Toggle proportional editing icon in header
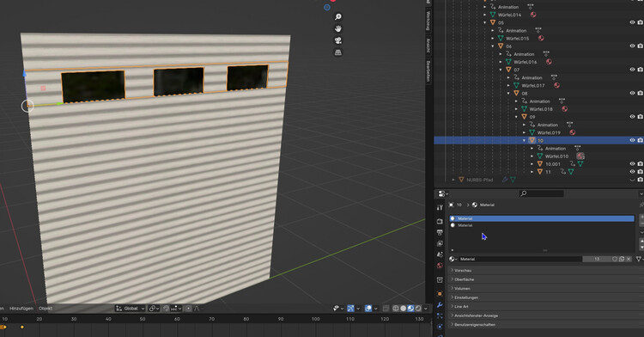This screenshot has height=337, width=644. coord(189,309)
